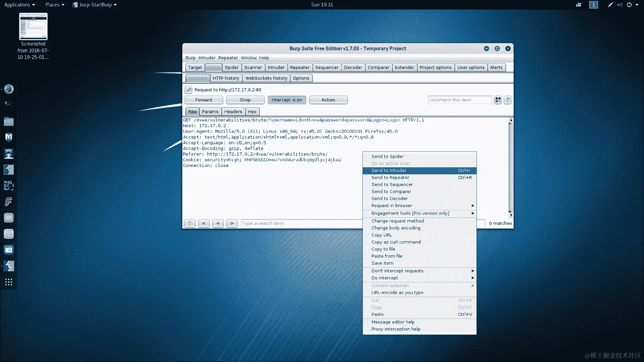This screenshot has height=362, width=644.
Task: Click the screen recorder icon in top bar
Action: coord(579,5)
